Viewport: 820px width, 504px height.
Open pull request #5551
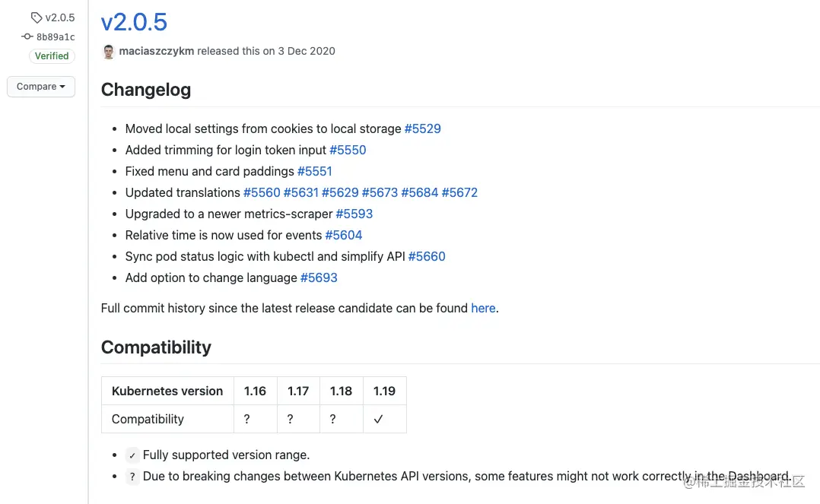[315, 172]
